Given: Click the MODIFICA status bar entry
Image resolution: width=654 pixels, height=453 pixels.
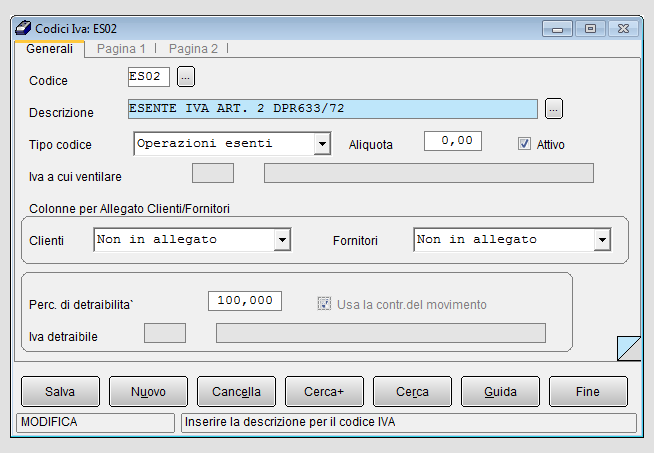Looking at the screenshot, I should click(x=95, y=423).
